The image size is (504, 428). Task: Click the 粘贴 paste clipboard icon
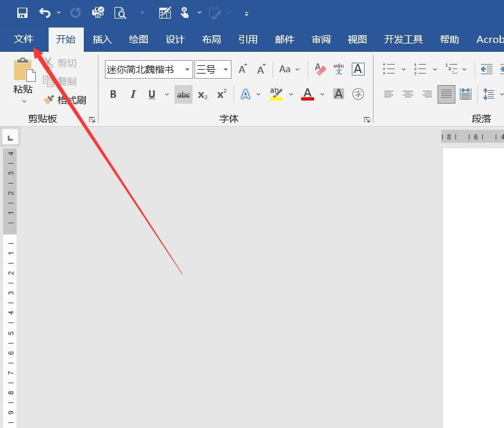(24, 70)
